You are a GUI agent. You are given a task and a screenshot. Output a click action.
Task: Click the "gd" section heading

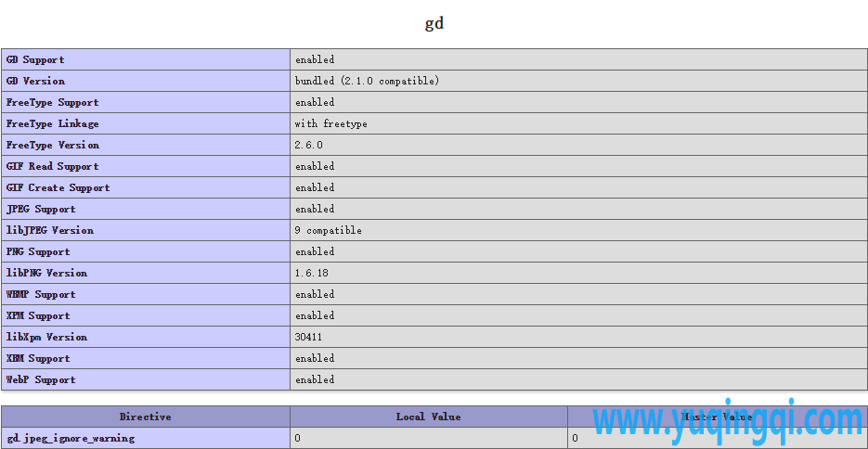pos(434,23)
